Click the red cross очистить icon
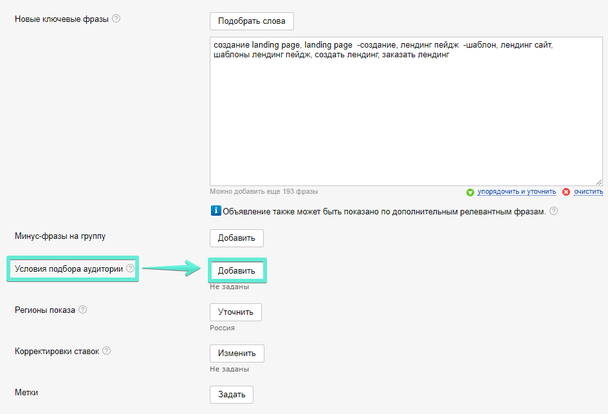The width and height of the screenshot is (608, 414). pyautogui.click(x=567, y=191)
